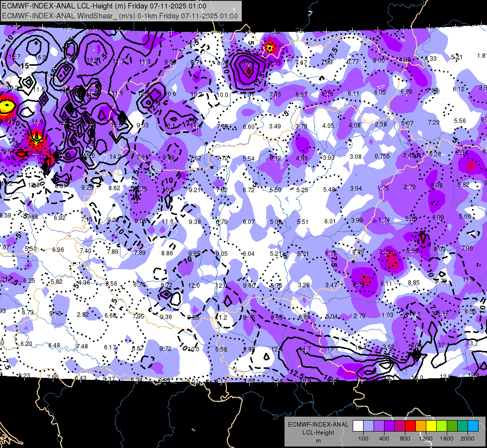This screenshot has height=448, width=487.
Task: Click the white swatch in the LCL-Height legend
Action: (x=358, y=426)
